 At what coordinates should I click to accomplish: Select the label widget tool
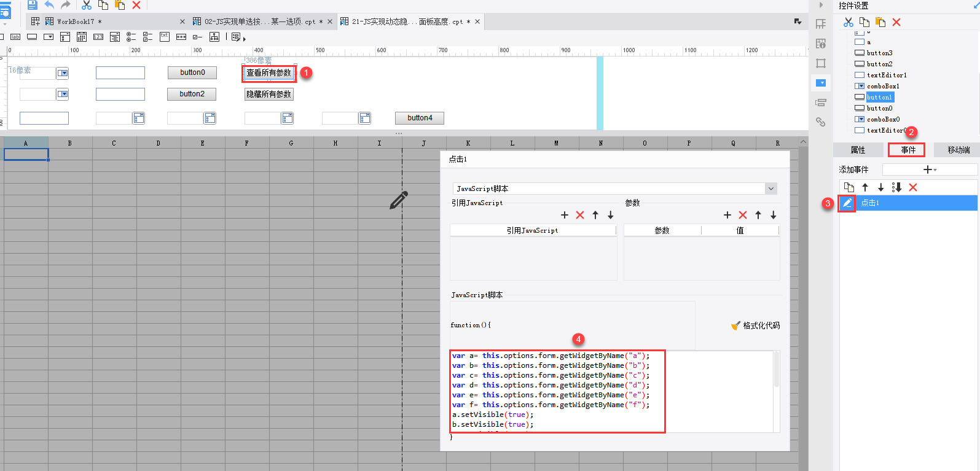point(15,37)
